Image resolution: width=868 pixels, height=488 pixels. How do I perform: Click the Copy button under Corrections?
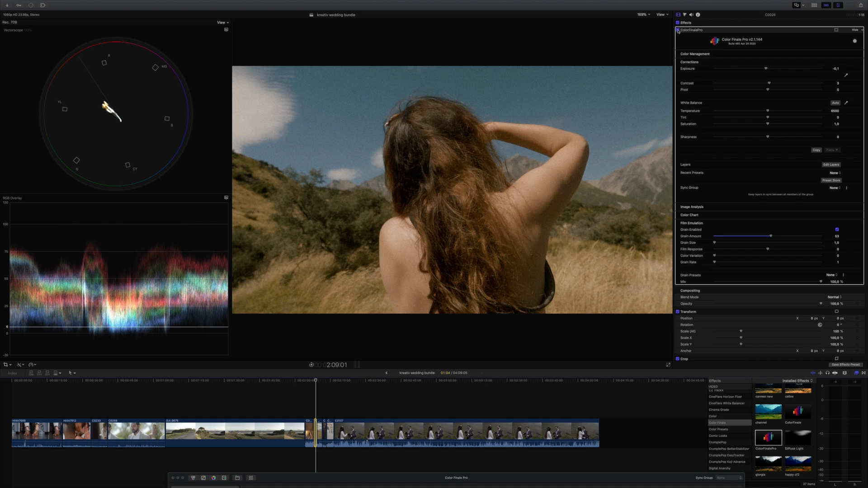816,150
